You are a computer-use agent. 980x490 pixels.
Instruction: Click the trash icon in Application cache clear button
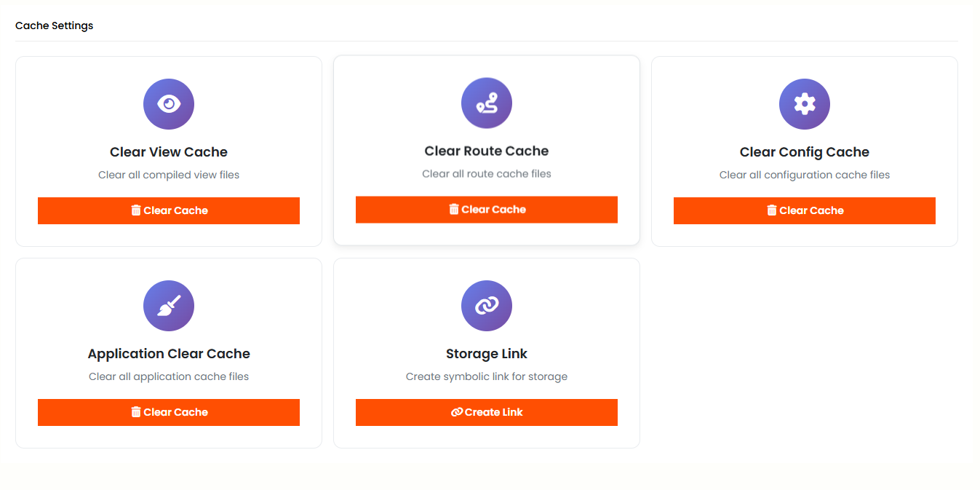pyautogui.click(x=135, y=412)
